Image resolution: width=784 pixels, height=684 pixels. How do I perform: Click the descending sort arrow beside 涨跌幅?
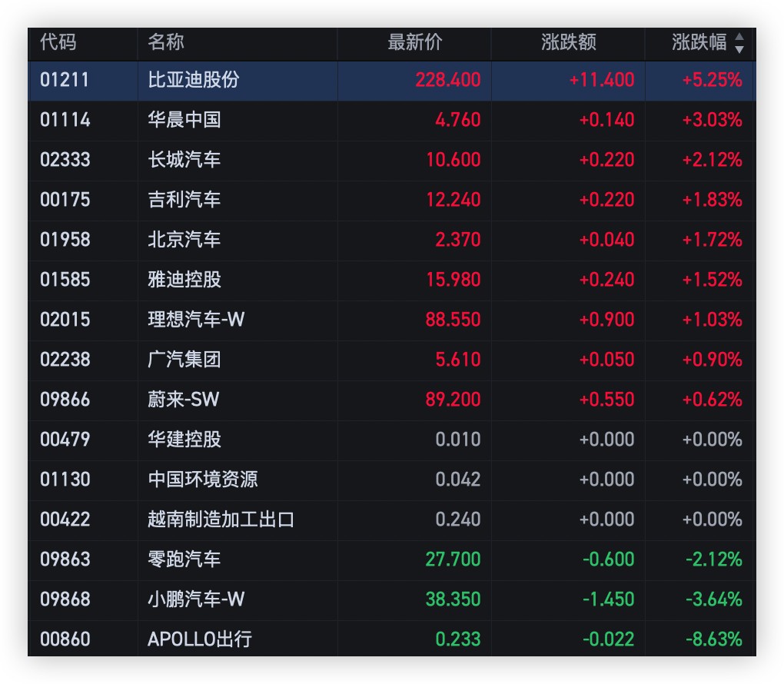tap(739, 49)
